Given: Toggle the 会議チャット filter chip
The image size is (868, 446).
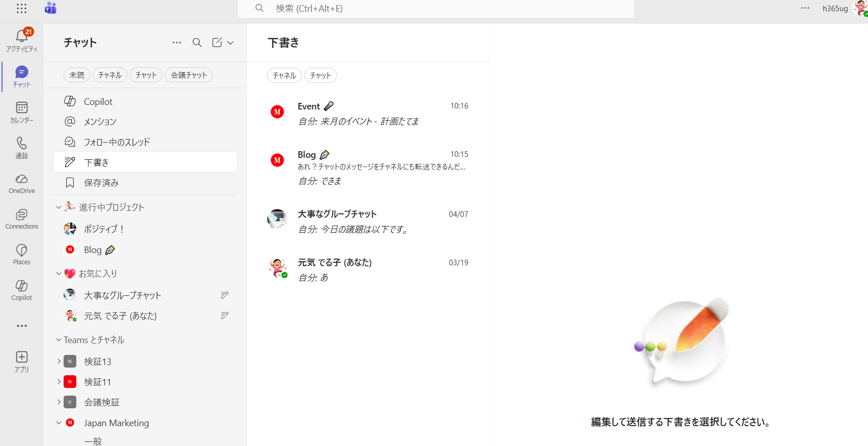Looking at the screenshot, I should pyautogui.click(x=189, y=75).
